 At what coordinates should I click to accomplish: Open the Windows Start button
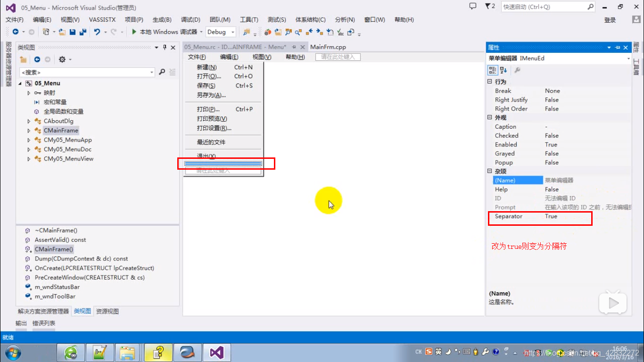(x=12, y=353)
